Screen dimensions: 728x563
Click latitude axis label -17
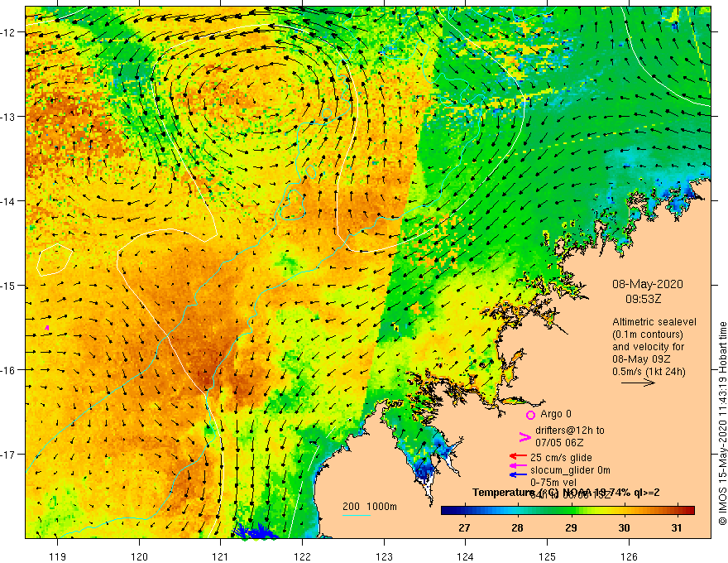[7, 455]
